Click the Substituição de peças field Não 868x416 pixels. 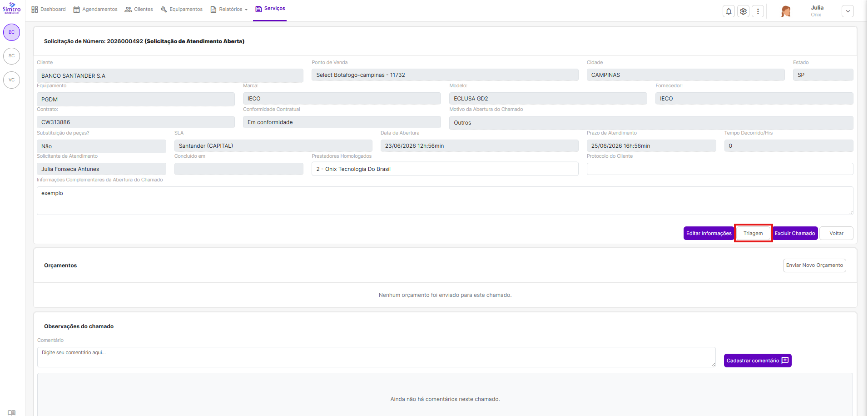pyautogui.click(x=101, y=146)
